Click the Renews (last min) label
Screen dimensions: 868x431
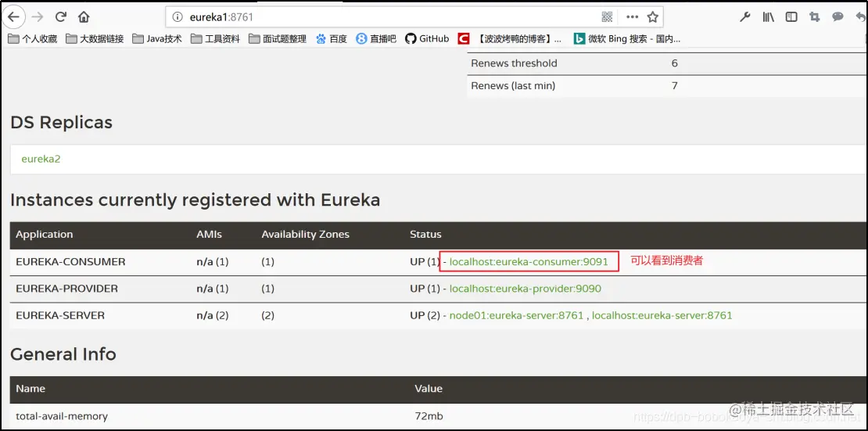tap(513, 86)
